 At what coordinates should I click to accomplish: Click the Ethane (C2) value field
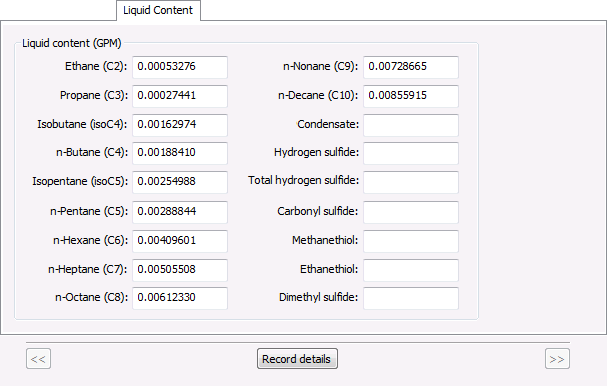pyautogui.click(x=180, y=67)
